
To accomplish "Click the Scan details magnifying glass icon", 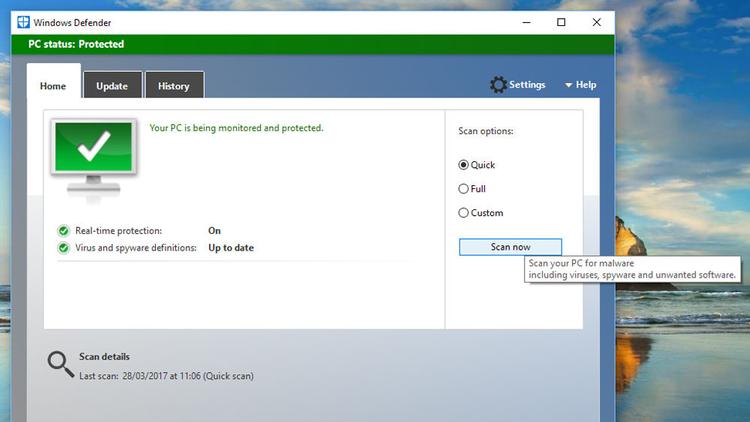I will click(60, 365).
